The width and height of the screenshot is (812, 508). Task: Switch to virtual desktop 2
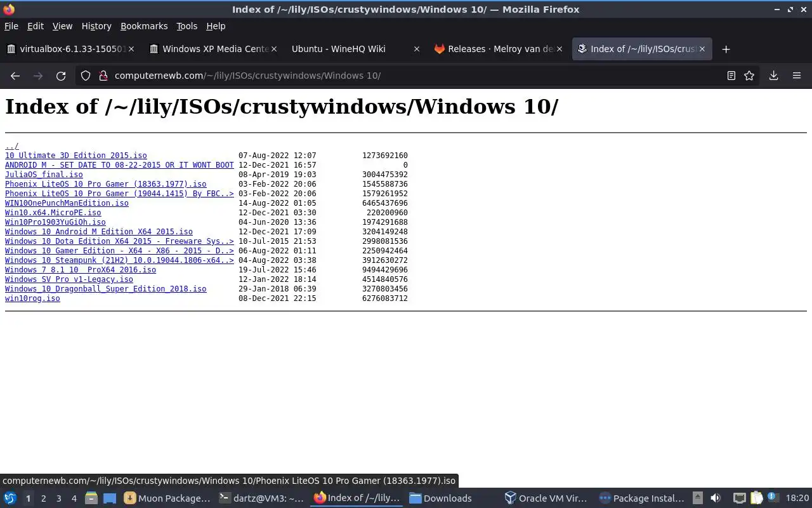coord(43,498)
